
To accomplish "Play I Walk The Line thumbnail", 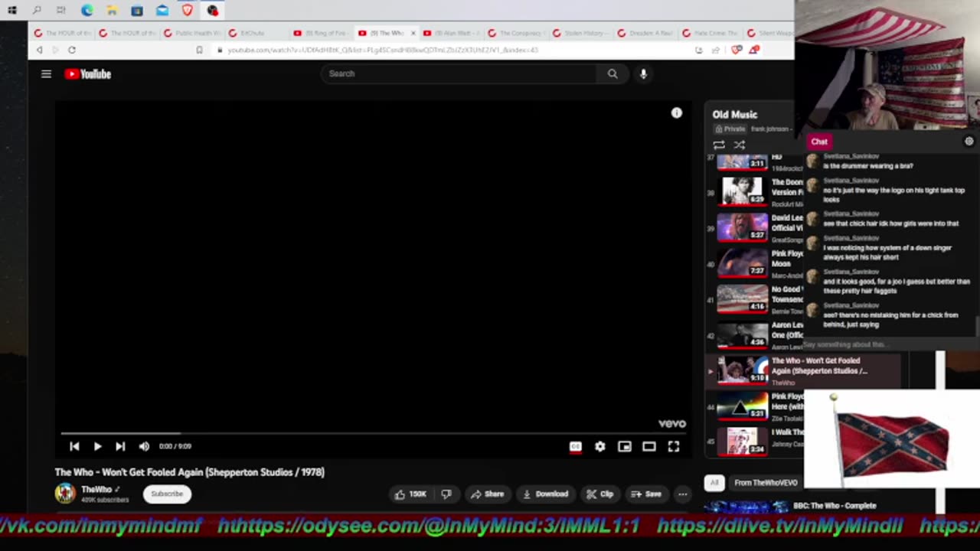I will click(x=742, y=442).
